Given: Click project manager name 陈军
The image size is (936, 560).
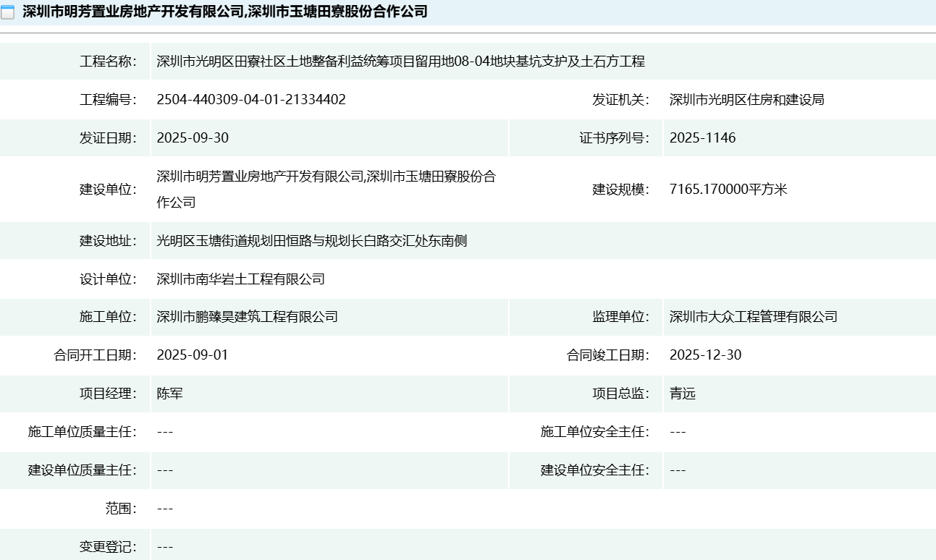Looking at the screenshot, I should (x=170, y=394).
